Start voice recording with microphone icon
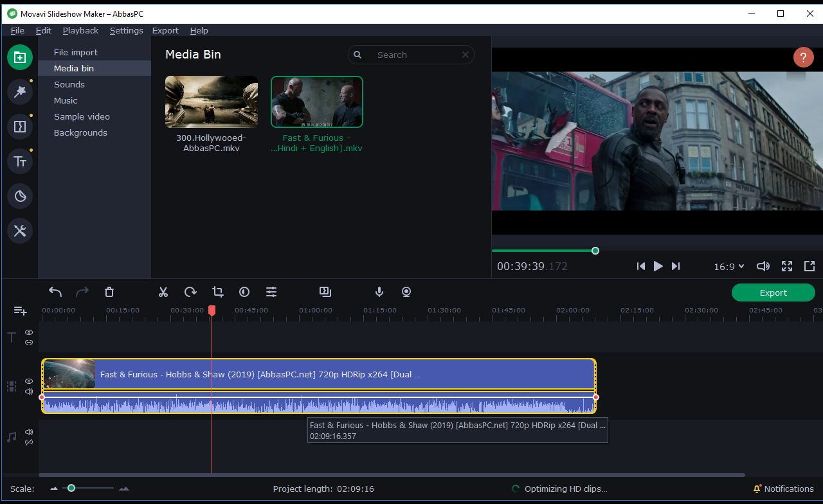The height and width of the screenshot is (504, 823). point(379,292)
